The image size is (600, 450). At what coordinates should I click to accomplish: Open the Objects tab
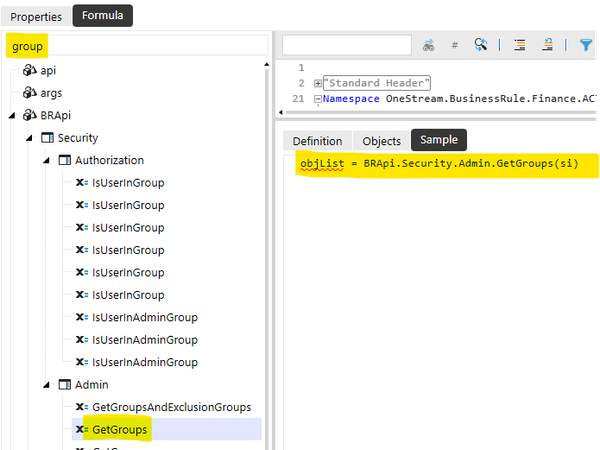[x=381, y=141]
